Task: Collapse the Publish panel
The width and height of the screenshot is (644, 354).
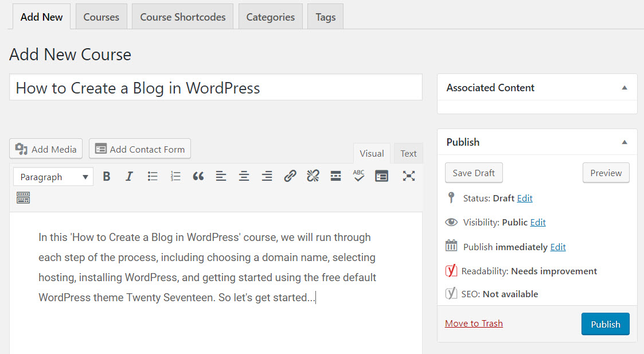Action: point(625,142)
